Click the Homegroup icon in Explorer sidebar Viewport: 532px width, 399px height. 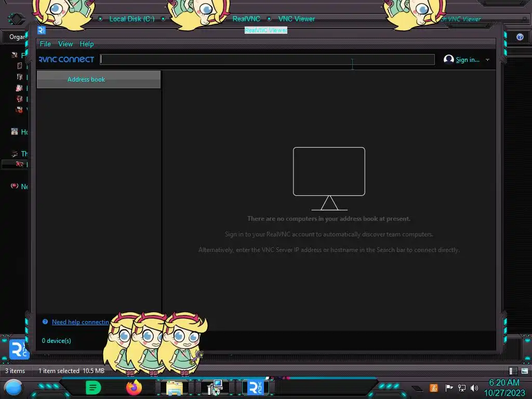click(14, 131)
